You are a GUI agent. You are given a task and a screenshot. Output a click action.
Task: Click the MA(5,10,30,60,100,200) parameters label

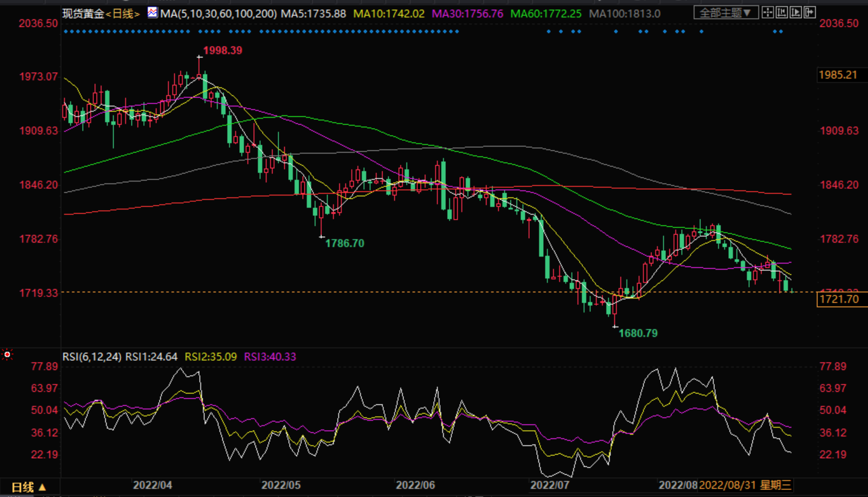pyautogui.click(x=218, y=13)
